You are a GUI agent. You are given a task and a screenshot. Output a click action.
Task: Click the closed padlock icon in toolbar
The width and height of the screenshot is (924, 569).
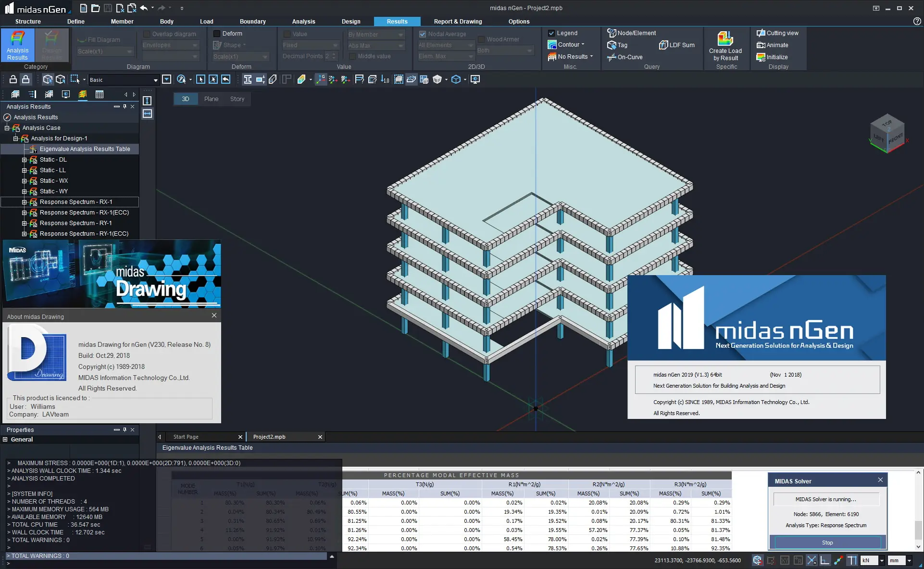click(26, 79)
